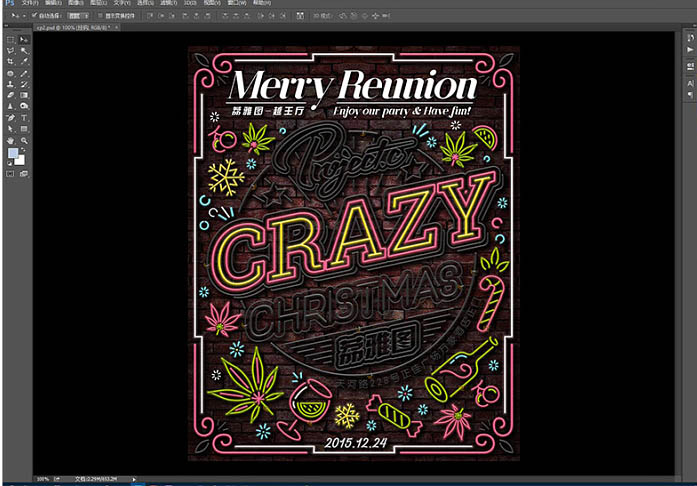Toggle Show Transform Controls checkbox

point(98,16)
